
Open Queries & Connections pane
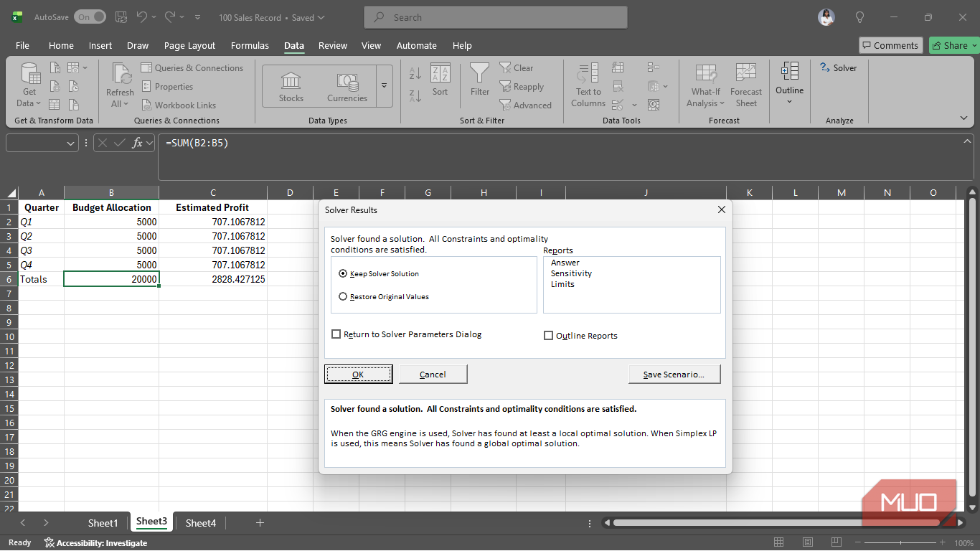(x=192, y=68)
